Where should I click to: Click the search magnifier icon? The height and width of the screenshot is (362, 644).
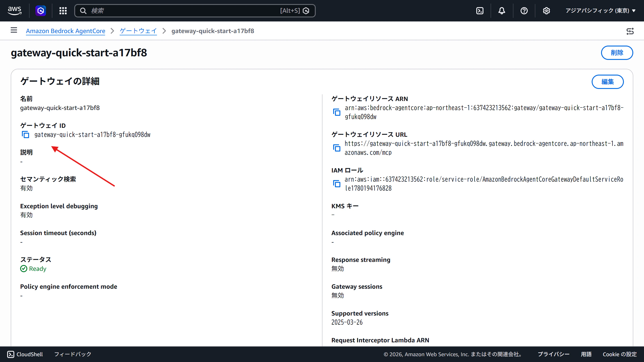tap(83, 11)
